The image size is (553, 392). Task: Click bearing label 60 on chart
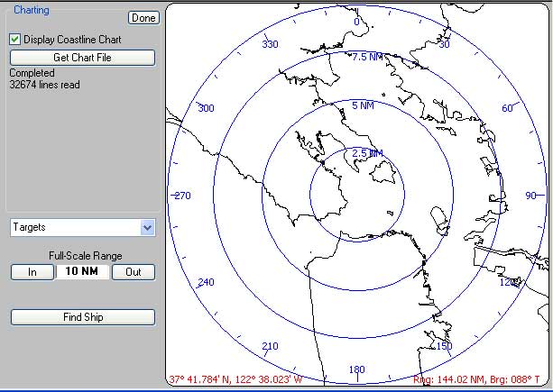(x=508, y=108)
